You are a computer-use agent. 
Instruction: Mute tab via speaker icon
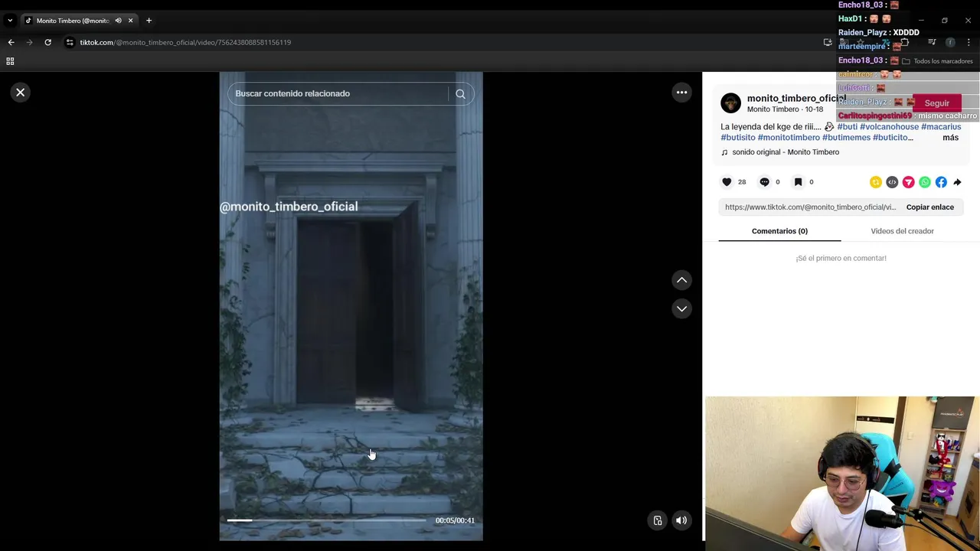click(x=118, y=21)
